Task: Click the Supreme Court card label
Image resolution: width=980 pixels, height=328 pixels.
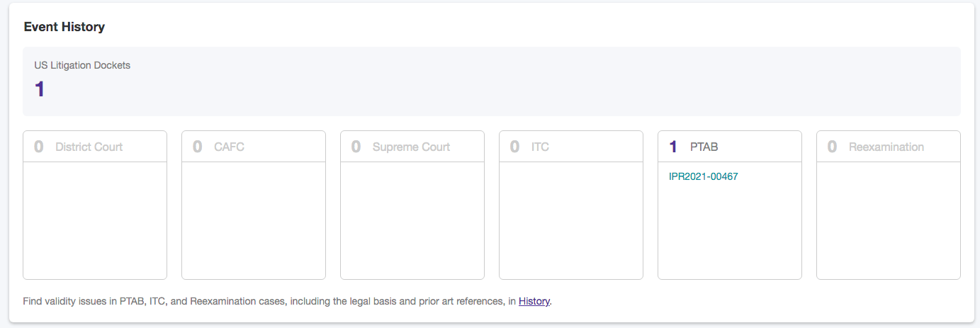Action: [x=411, y=147]
